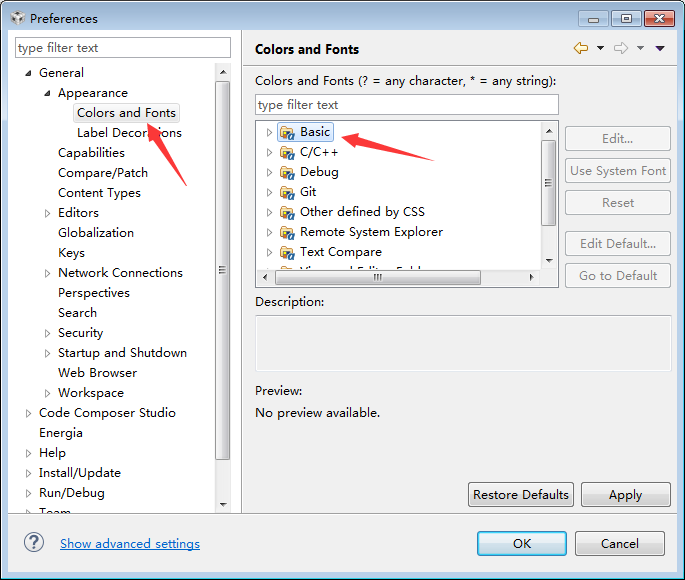The width and height of the screenshot is (685, 580).
Task: Click the Text Compare folder icon
Action: pos(287,252)
